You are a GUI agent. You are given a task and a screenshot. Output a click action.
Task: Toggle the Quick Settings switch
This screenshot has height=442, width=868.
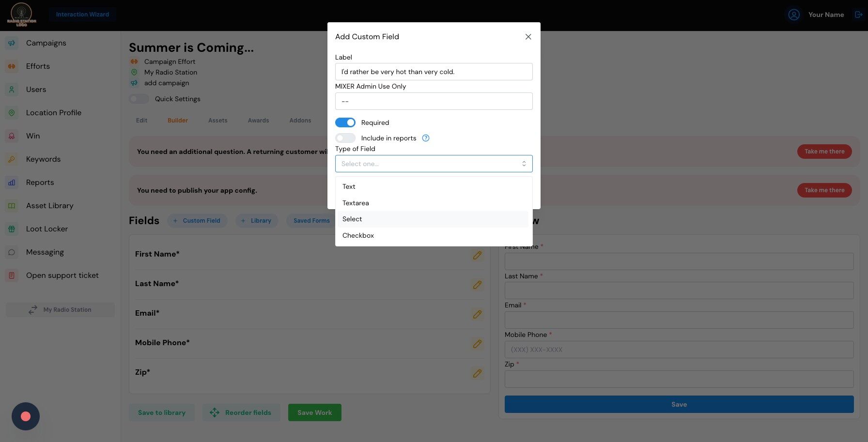[x=139, y=99]
